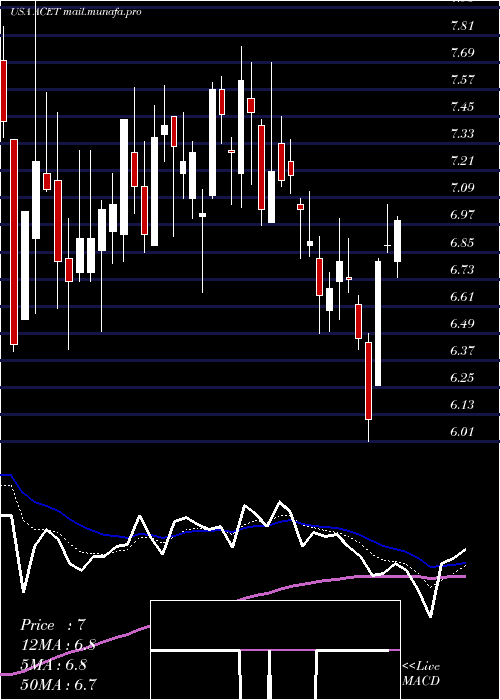Click the lowest red candle reaching 6.01
This screenshot has width=500, height=700.
pos(368,381)
